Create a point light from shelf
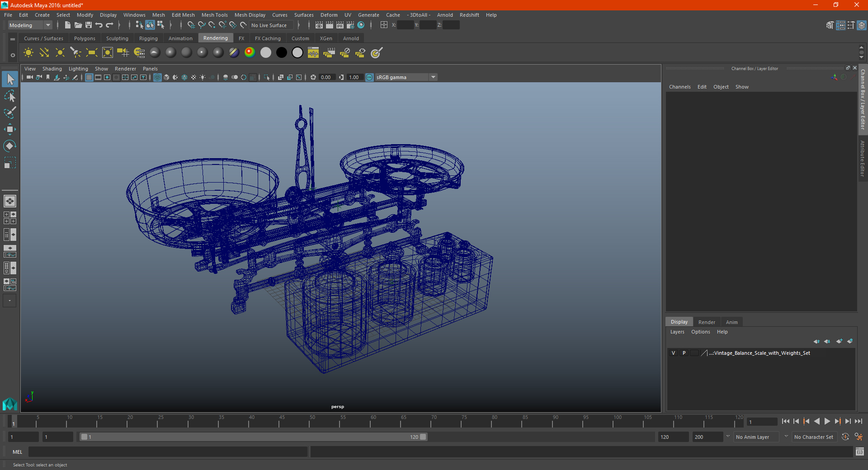Image resolution: width=868 pixels, height=470 pixels. click(60, 53)
